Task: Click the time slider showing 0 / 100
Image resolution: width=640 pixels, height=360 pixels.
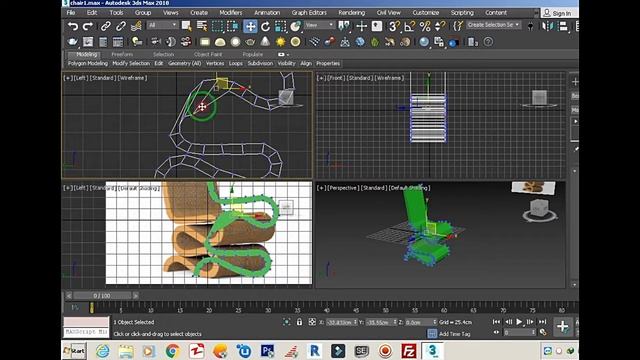Action: [x=102, y=296]
